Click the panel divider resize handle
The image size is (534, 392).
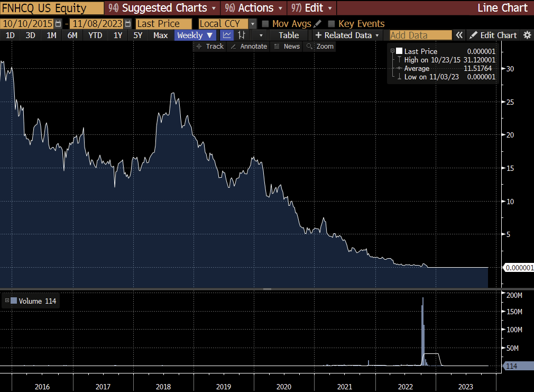pos(267,289)
